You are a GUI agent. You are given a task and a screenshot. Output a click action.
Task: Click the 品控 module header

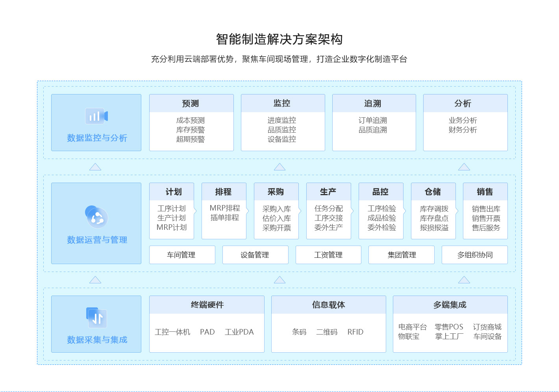pos(381,192)
